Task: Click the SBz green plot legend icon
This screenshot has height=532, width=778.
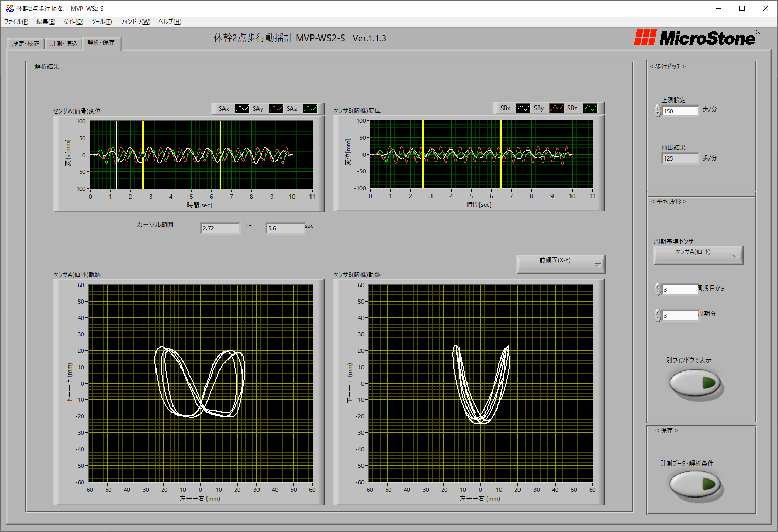Action: pyautogui.click(x=590, y=108)
